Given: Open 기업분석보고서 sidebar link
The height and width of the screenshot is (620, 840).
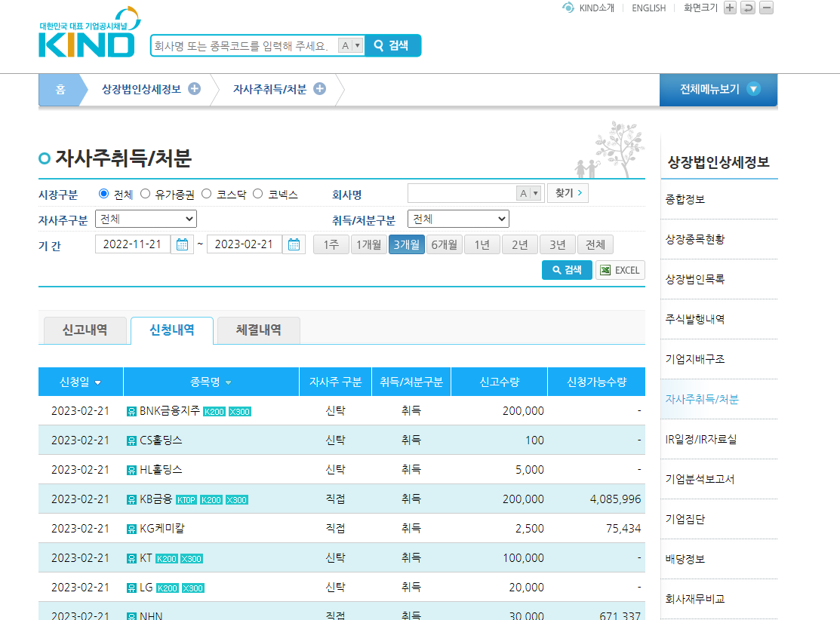Looking at the screenshot, I should point(700,479).
